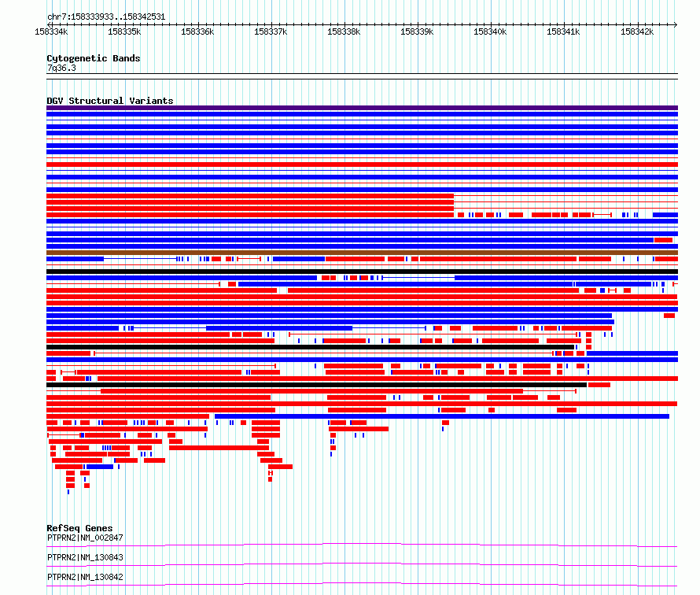Open the Cytogenetic Bands track title
Screen dimensions: 700x595
click(94, 58)
